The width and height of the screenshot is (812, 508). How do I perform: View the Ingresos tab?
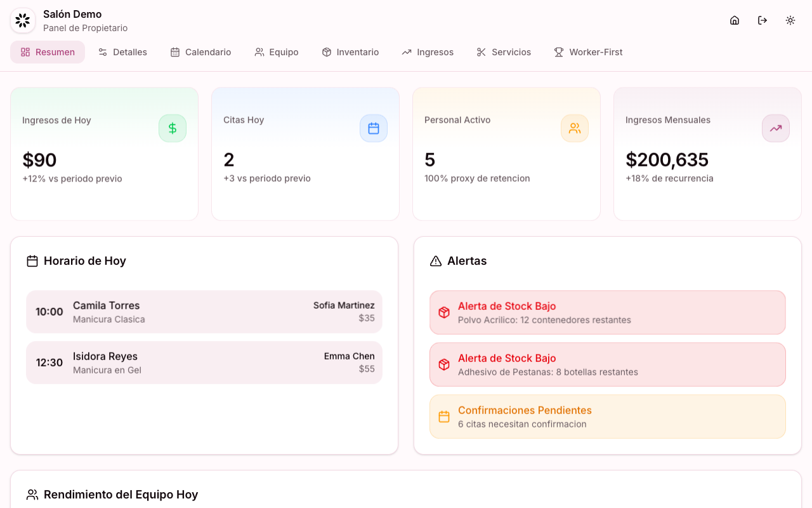click(x=428, y=52)
